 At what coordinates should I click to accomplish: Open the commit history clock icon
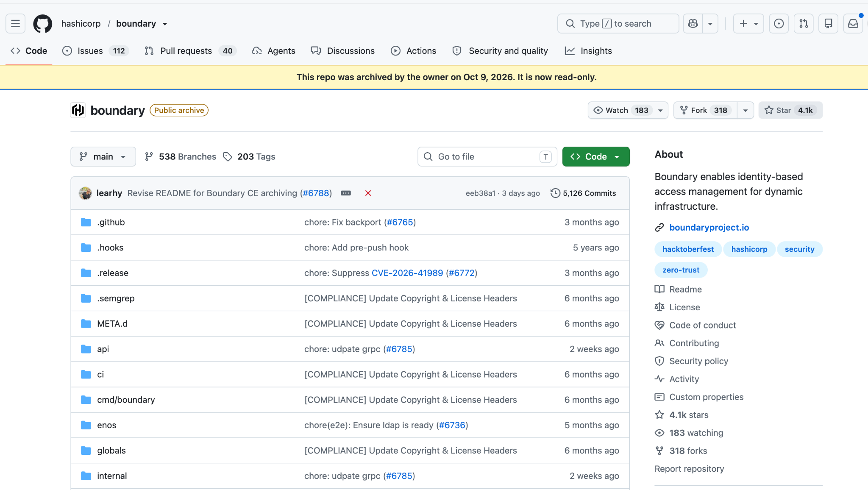[x=555, y=193]
